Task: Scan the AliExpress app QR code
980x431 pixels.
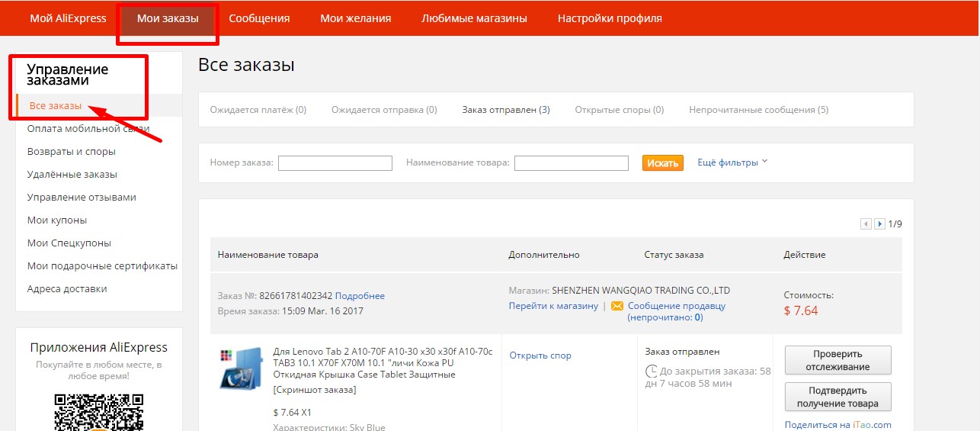Action: click(x=99, y=412)
